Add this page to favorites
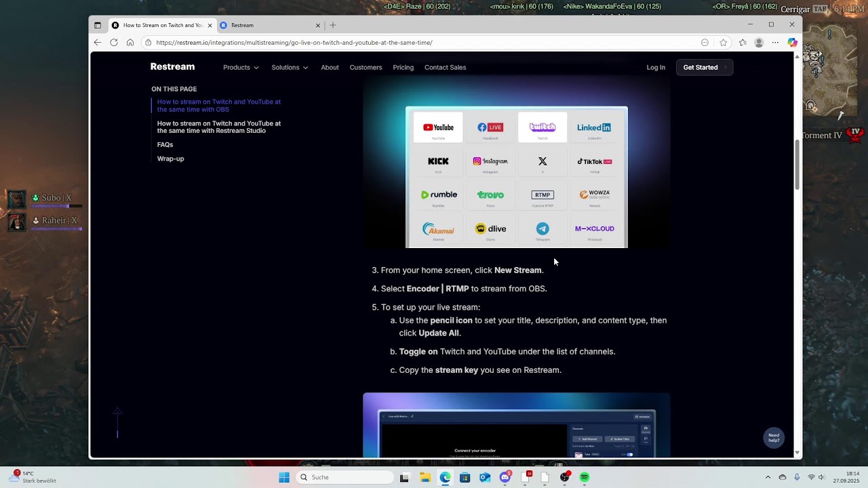 [723, 42]
